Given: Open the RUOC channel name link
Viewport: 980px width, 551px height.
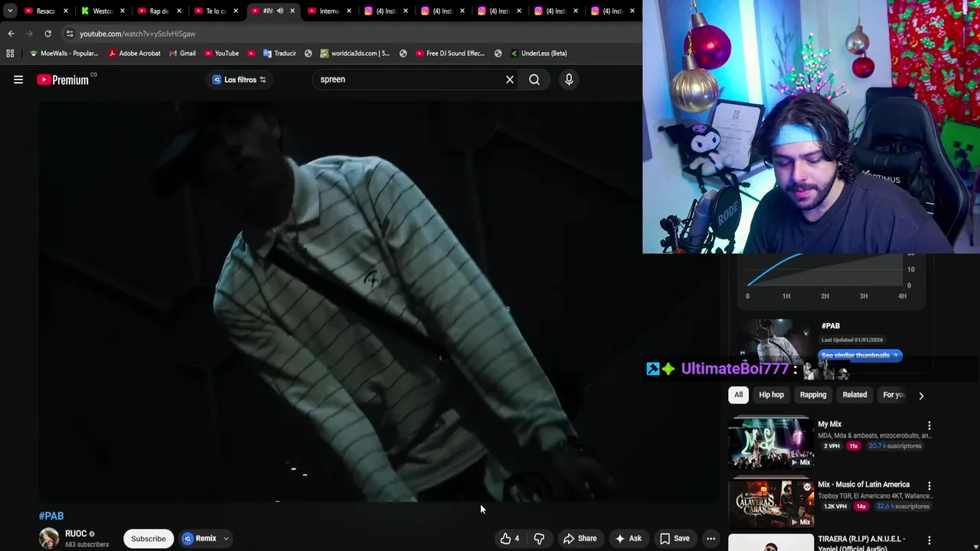Looking at the screenshot, I should coord(76,533).
